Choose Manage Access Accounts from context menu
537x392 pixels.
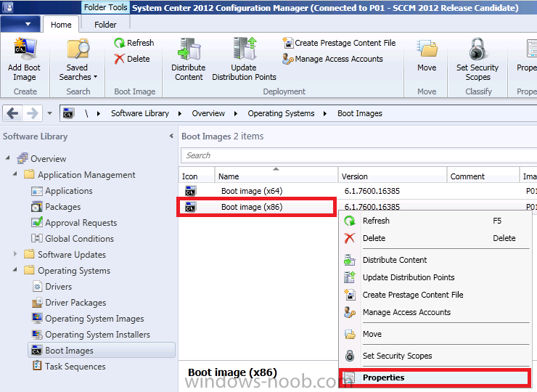(x=435, y=312)
